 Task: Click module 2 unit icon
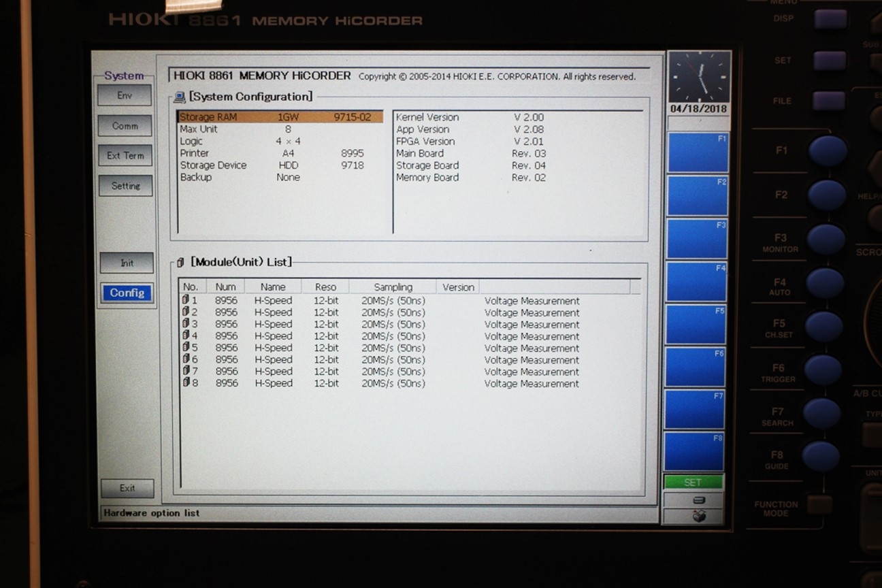(x=185, y=312)
